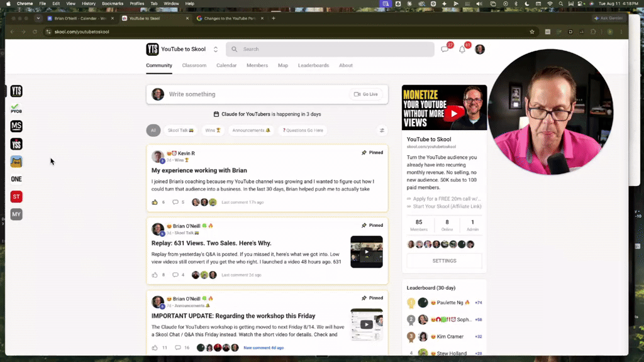
Task: Switch to the Calendar tab
Action: pyautogui.click(x=226, y=65)
